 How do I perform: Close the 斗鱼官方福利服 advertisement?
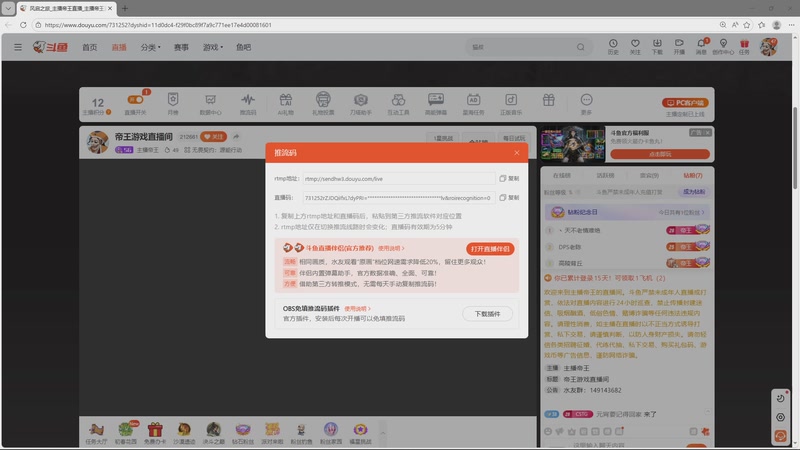(x=707, y=133)
